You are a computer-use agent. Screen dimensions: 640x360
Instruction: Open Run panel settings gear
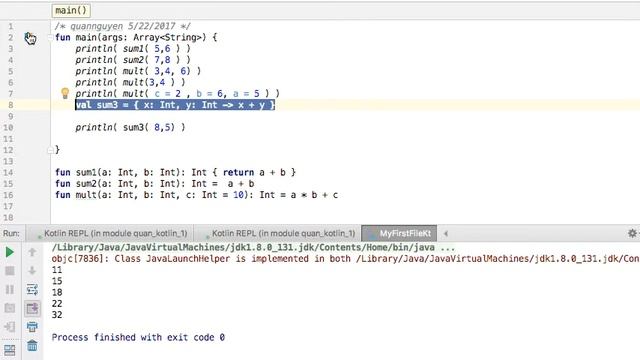(x=632, y=233)
